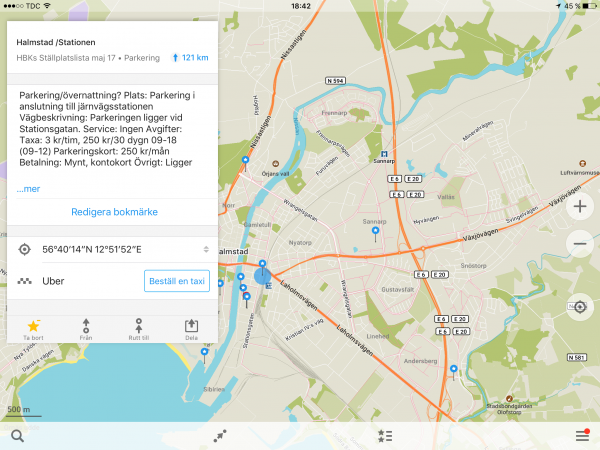The height and width of the screenshot is (450, 600).
Task: Expand description with '...mer' link
Action: click(28, 188)
